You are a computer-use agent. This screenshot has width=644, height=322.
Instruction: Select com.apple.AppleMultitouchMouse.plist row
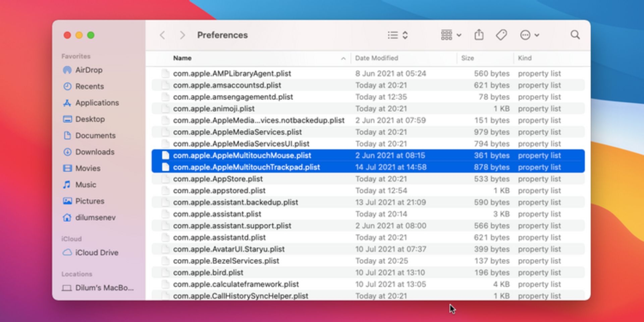pos(242,156)
